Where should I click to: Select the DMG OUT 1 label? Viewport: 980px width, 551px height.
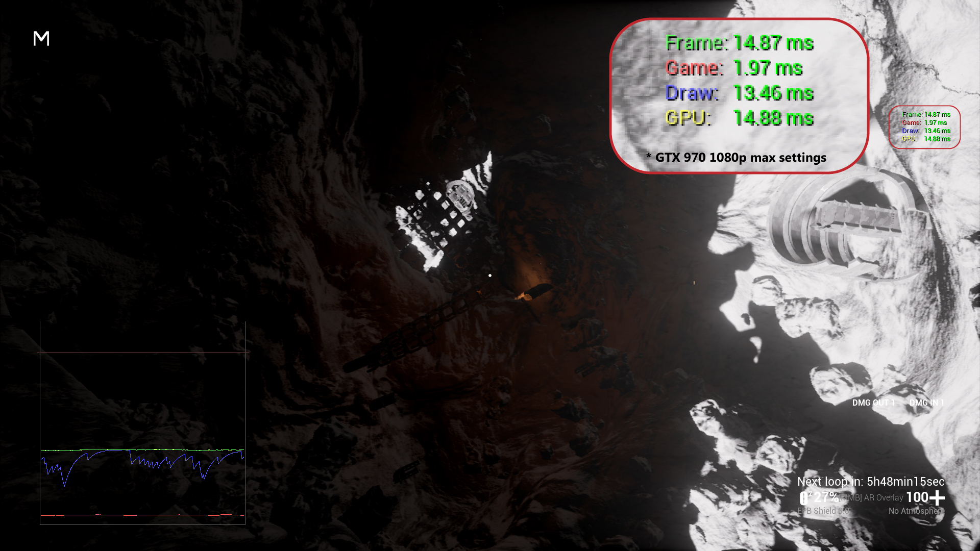[x=873, y=403]
